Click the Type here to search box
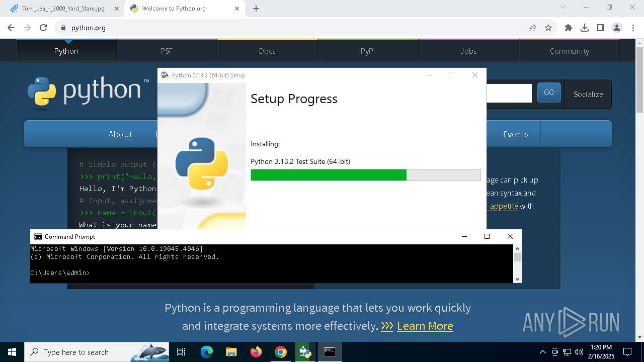 point(97,352)
